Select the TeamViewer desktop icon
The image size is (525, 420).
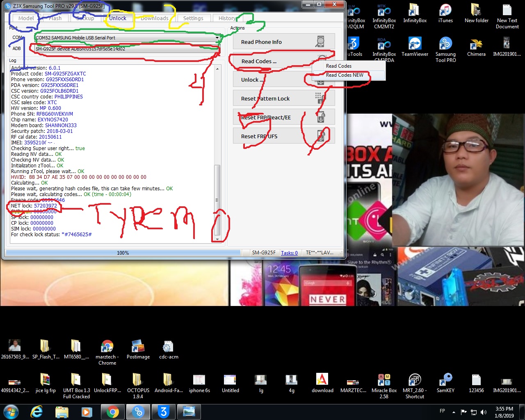415,47
